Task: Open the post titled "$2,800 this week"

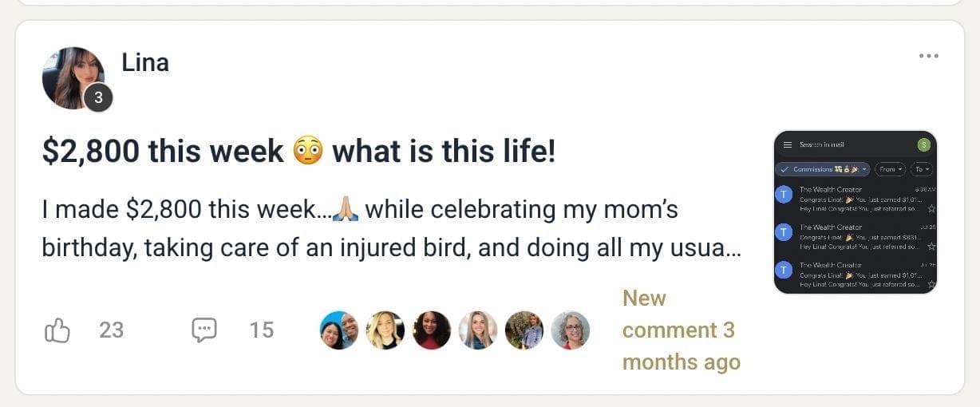Action: pyautogui.click(x=163, y=151)
